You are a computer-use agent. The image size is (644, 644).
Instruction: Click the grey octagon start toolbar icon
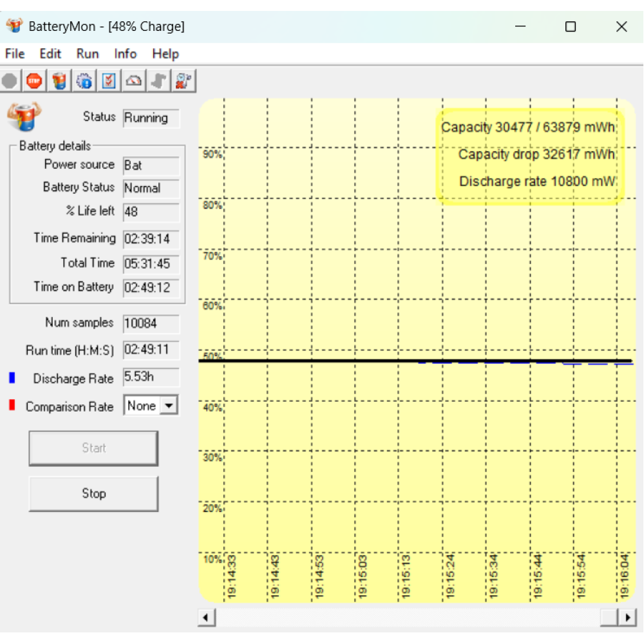click(x=10, y=81)
